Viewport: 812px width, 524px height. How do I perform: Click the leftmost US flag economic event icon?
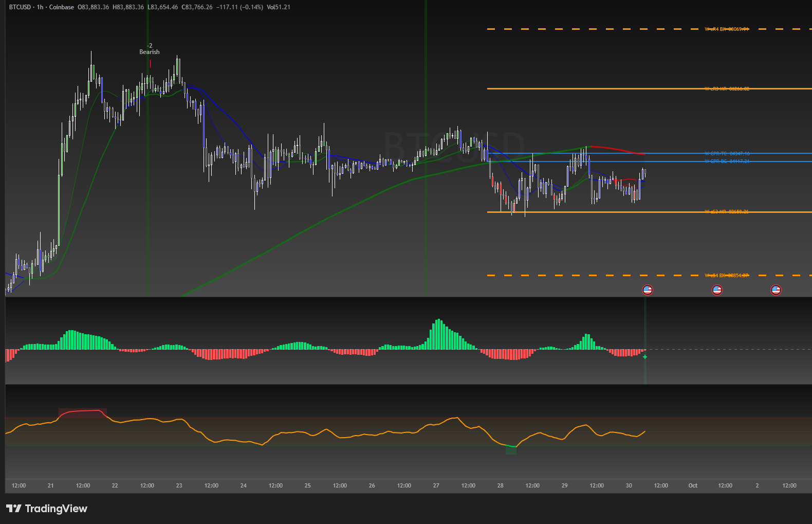[648, 290]
